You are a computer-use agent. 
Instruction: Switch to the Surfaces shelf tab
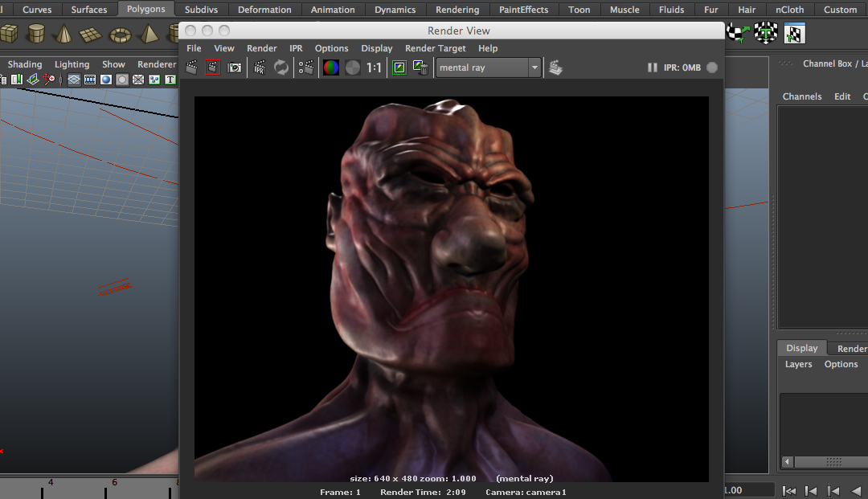[x=89, y=10]
